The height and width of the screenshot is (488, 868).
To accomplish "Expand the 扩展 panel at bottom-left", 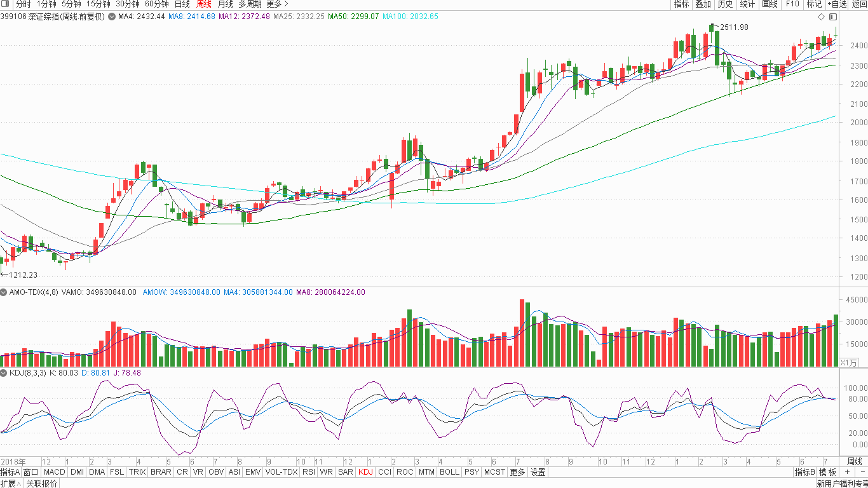I will pos(12,484).
